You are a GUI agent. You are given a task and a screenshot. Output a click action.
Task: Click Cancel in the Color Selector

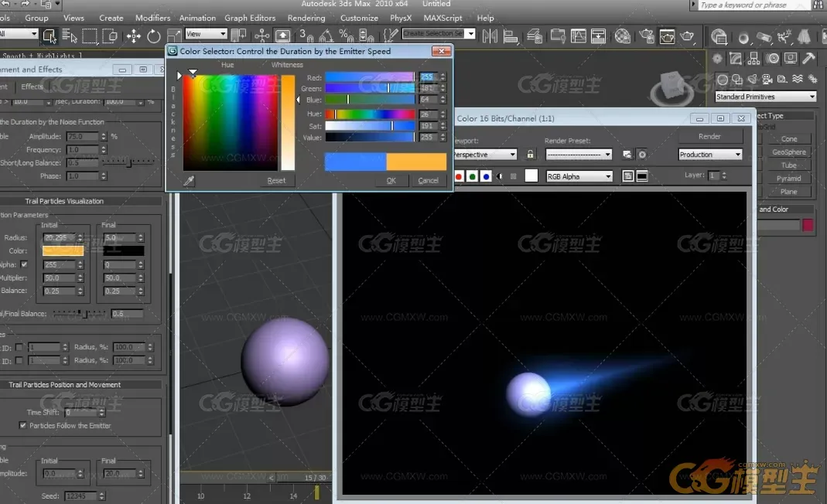tap(429, 180)
